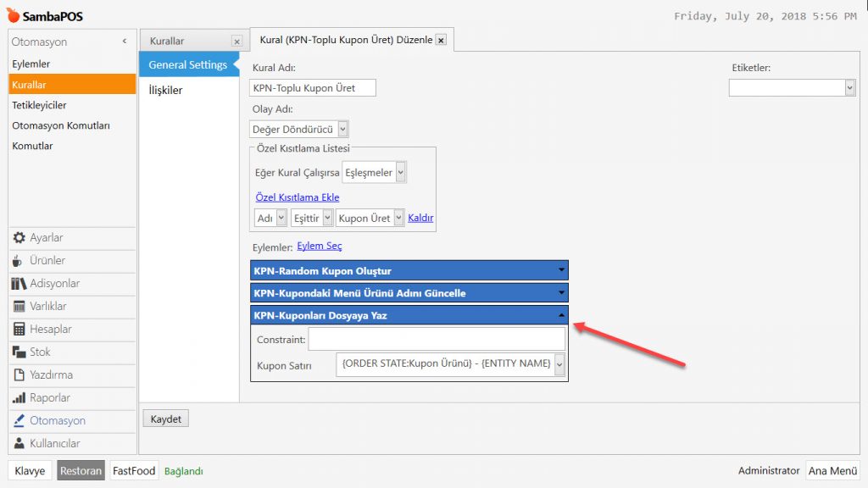
Task: Open Adisyonlar books icon
Action: click(19, 284)
